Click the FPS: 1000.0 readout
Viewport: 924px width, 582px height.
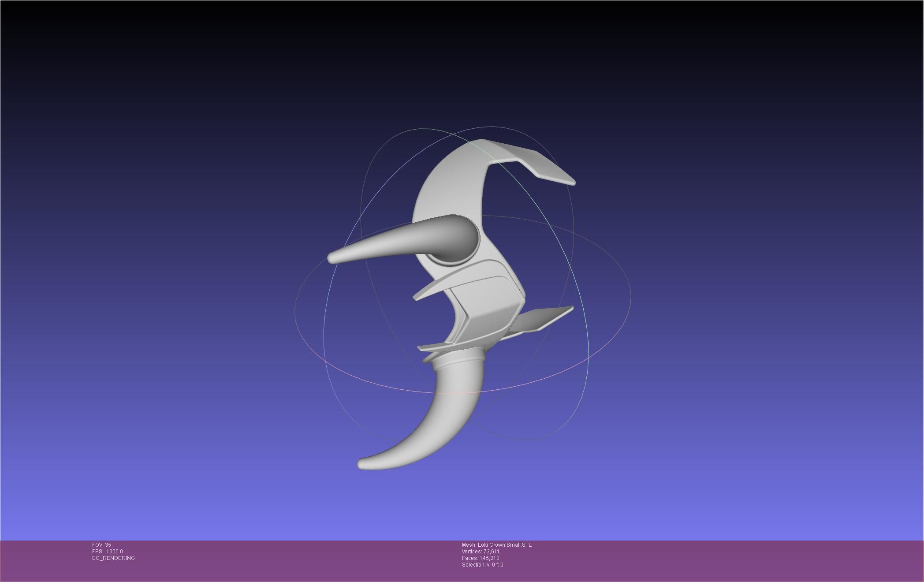[x=108, y=552]
